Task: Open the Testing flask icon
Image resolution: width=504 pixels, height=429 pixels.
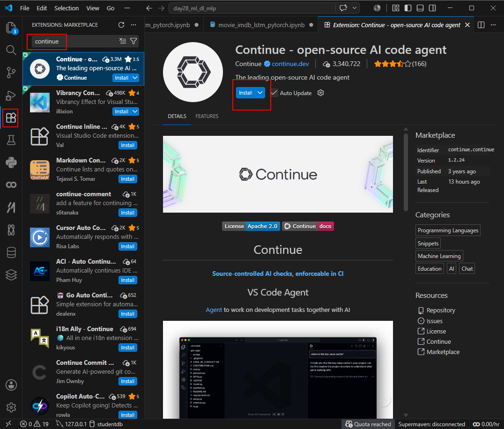Action: [11, 140]
